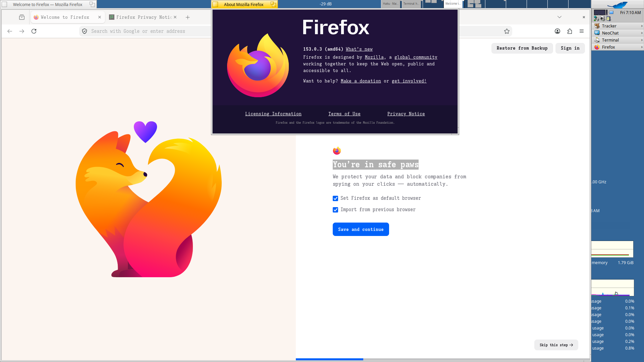Open the Extensions puzzle-piece icon
Image resolution: width=644 pixels, height=362 pixels.
pyautogui.click(x=570, y=31)
